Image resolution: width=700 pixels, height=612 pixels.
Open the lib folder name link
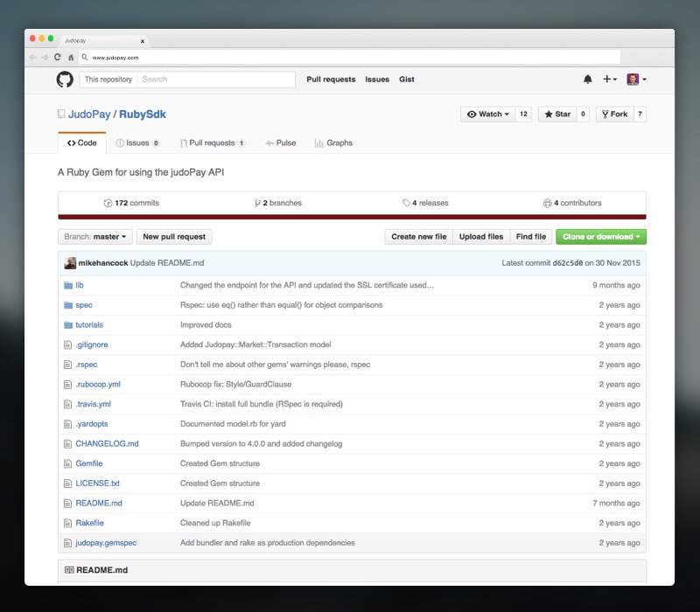(80, 286)
